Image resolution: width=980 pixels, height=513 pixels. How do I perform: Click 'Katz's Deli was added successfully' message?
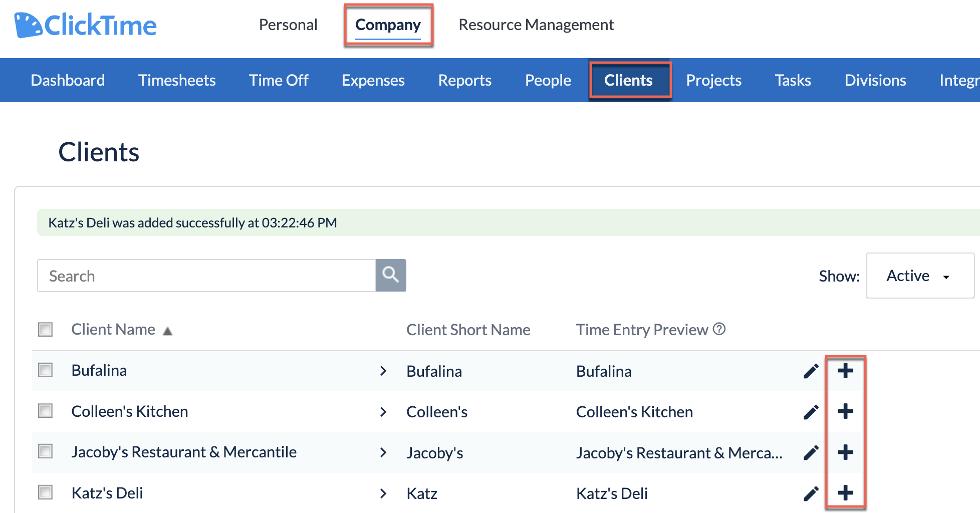click(192, 222)
